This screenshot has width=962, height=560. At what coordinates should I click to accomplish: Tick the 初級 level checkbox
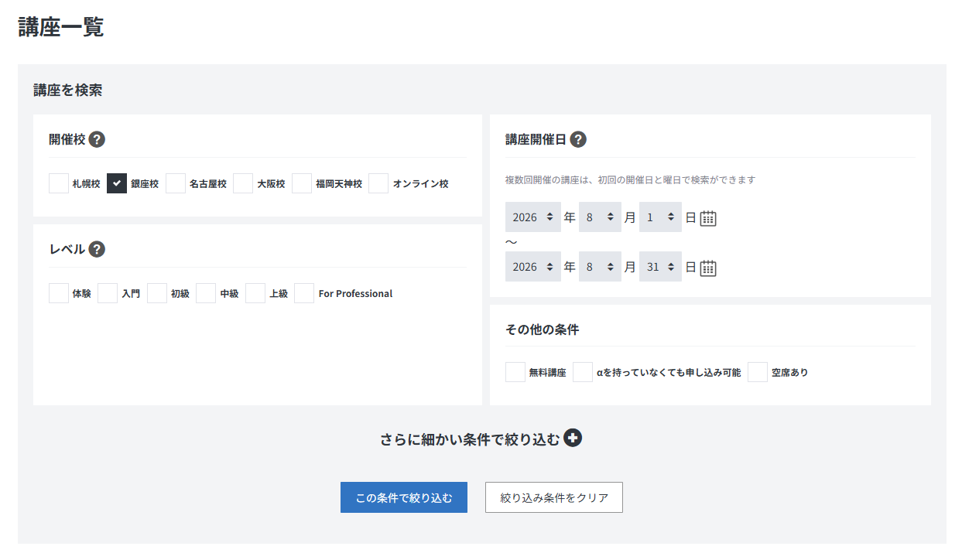(x=157, y=293)
